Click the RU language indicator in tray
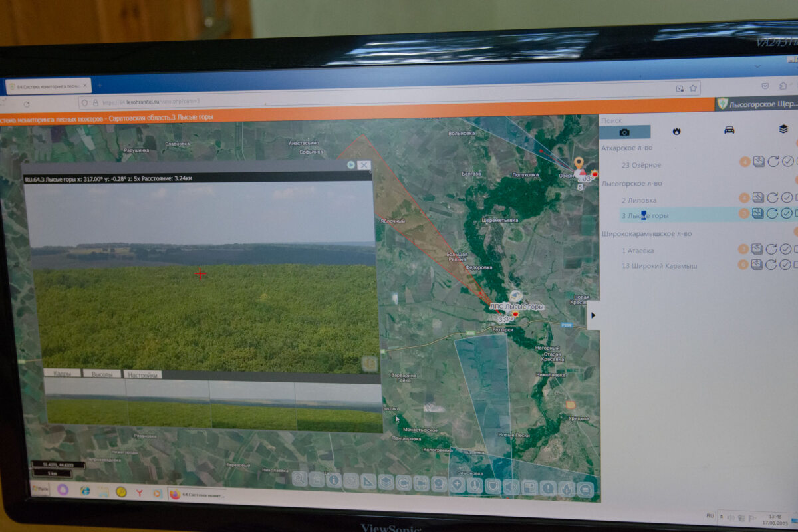 coord(710,515)
